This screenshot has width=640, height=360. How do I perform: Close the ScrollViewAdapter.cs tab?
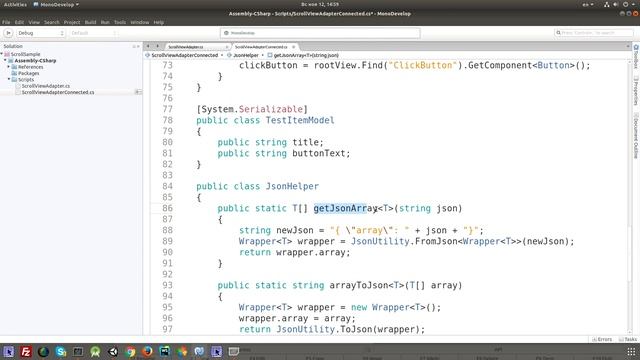point(227,47)
